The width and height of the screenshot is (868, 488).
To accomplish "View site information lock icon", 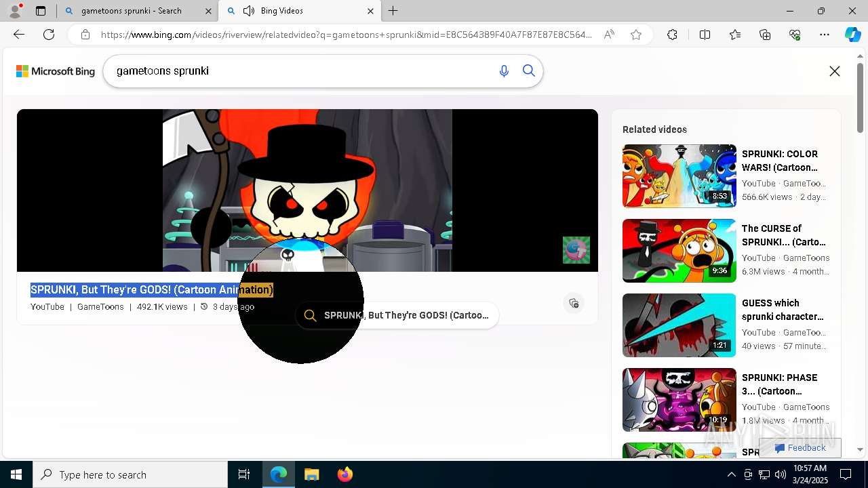I will click(85, 35).
